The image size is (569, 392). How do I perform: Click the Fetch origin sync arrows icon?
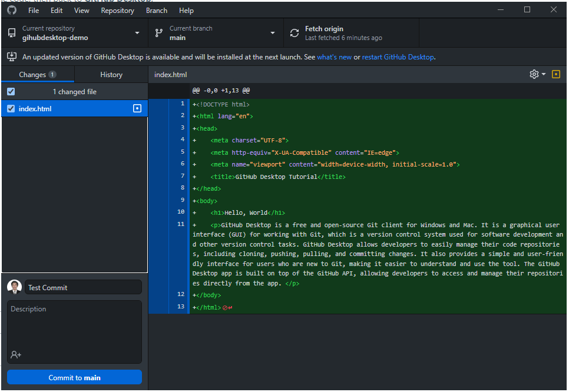click(x=295, y=33)
